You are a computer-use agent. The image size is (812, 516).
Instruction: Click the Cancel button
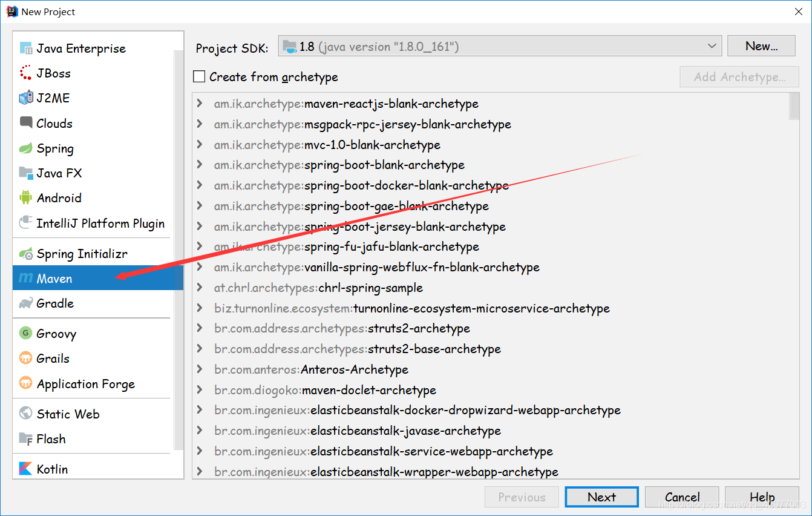[x=682, y=497]
